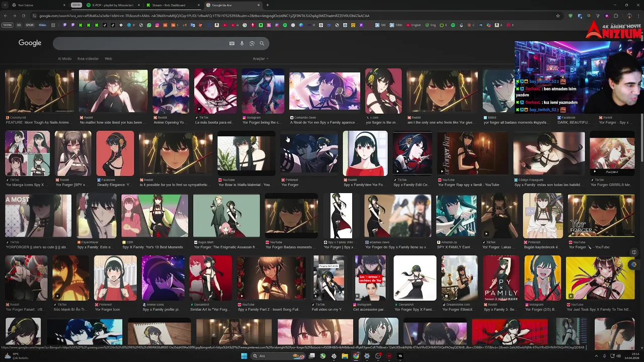Open the Eng bookmark
Screen dimensions: 644x362
431,25
